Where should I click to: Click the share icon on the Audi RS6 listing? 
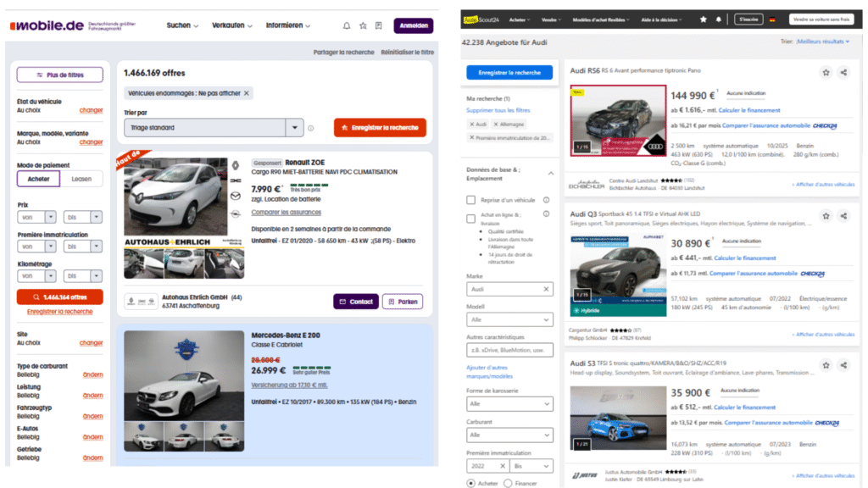pyautogui.click(x=845, y=73)
